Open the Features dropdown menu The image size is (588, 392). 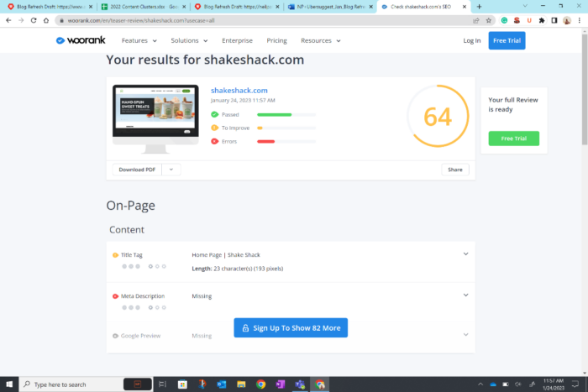(x=139, y=40)
